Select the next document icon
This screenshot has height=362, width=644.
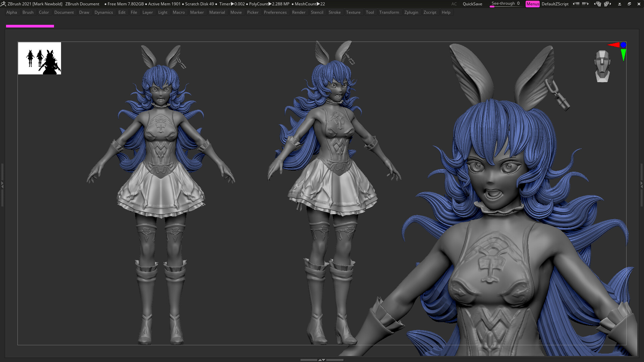608,4
